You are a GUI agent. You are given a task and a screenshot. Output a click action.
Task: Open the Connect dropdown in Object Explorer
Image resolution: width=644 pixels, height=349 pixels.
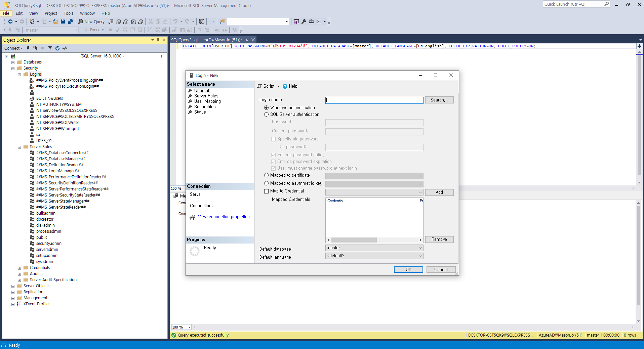(x=13, y=48)
